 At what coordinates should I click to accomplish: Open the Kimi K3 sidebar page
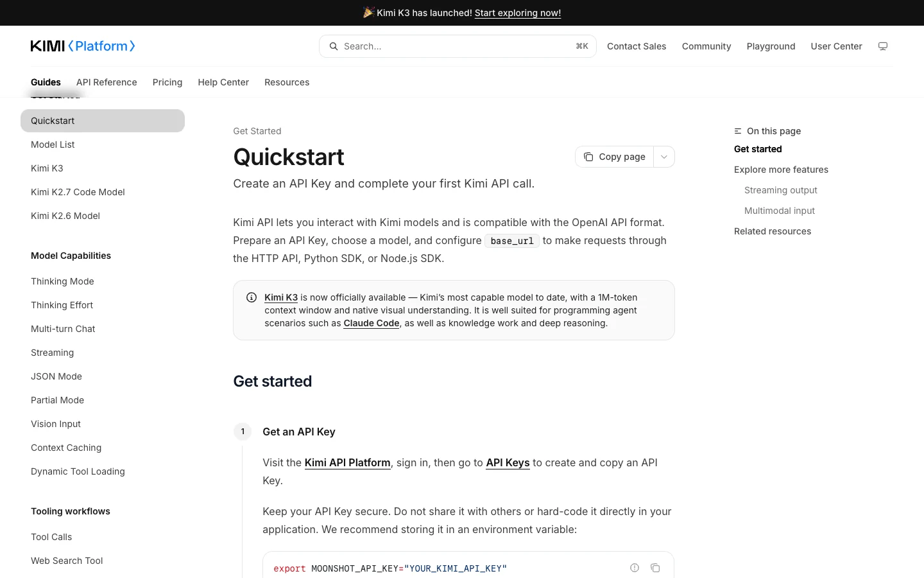coord(47,168)
